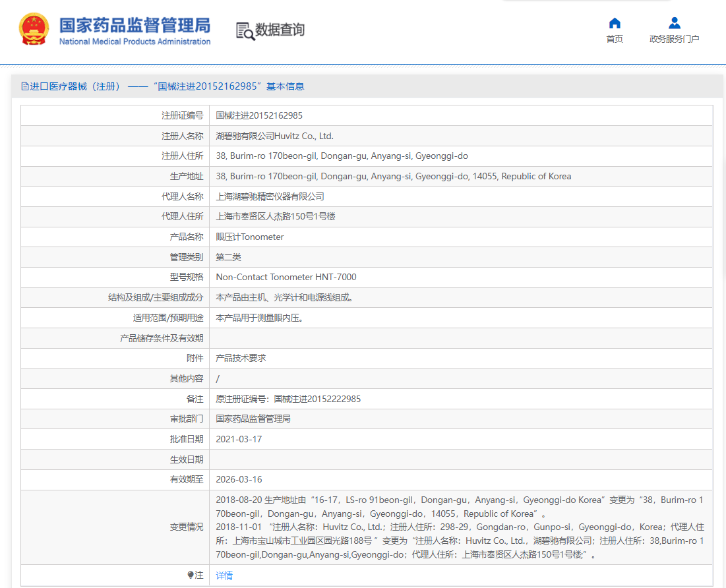Viewport: 726px width, 588px height.
Task: Click the National Medical Products Administration subtitle
Action: (135, 42)
